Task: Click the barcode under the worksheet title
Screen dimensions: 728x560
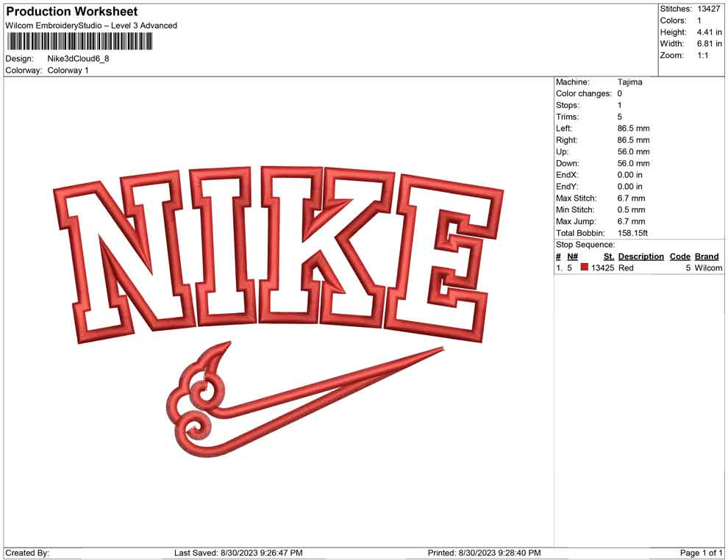Action: pos(79,41)
